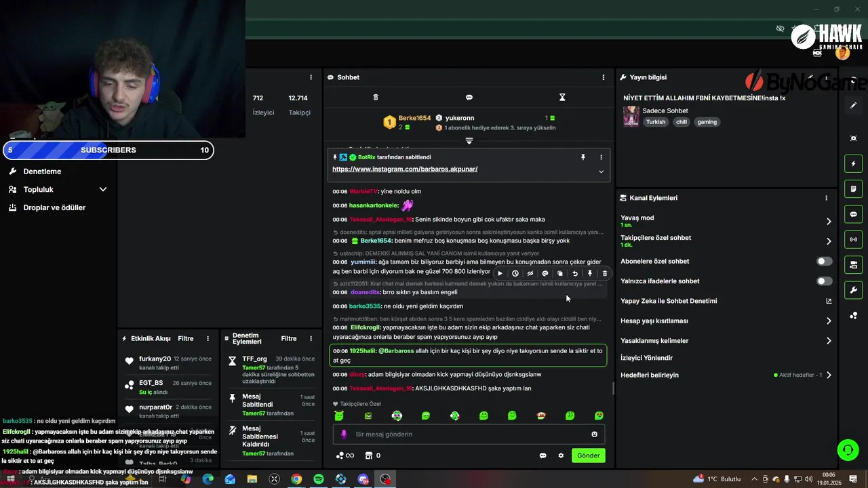This screenshot has width=868, height=488.
Task: Click the gaming tag chip
Action: pos(707,122)
